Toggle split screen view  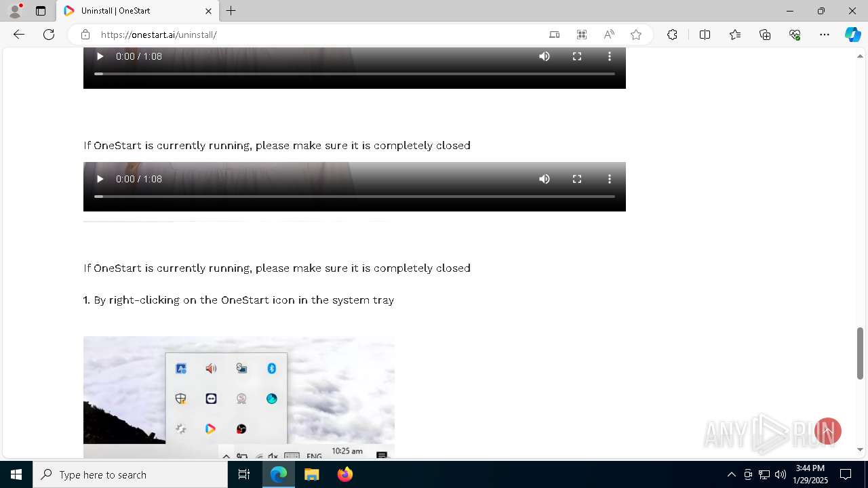pyautogui.click(x=705, y=35)
